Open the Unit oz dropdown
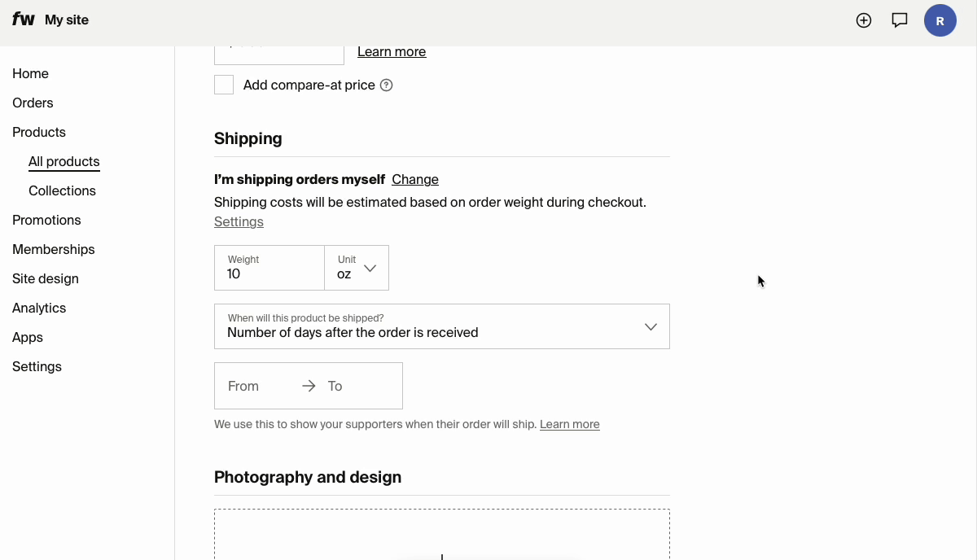 [357, 268]
